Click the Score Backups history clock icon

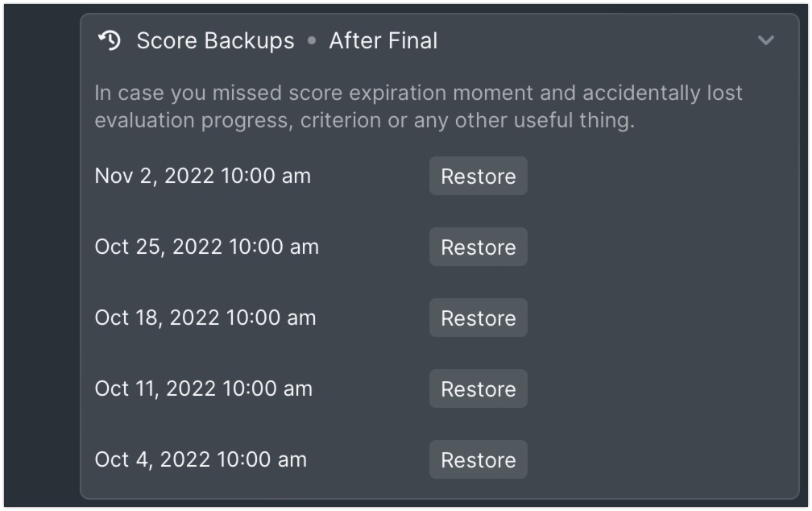110,40
